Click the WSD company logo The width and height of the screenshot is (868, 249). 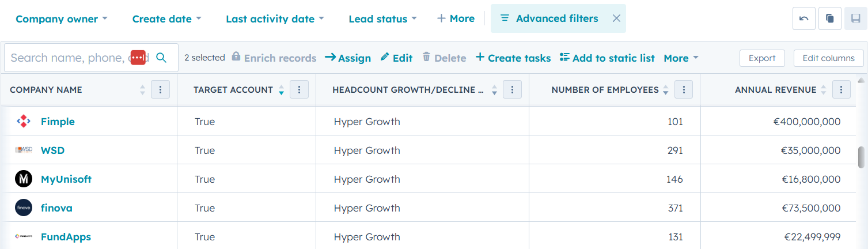[24, 150]
